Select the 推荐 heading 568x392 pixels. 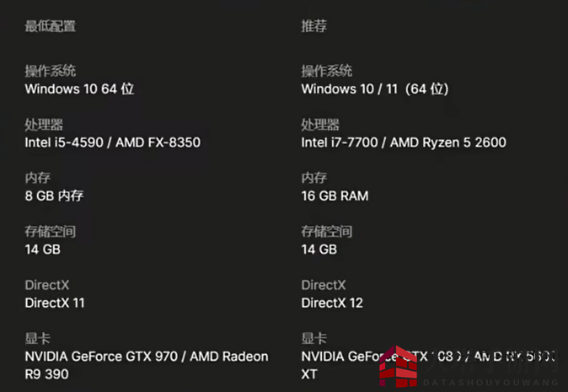tap(314, 26)
